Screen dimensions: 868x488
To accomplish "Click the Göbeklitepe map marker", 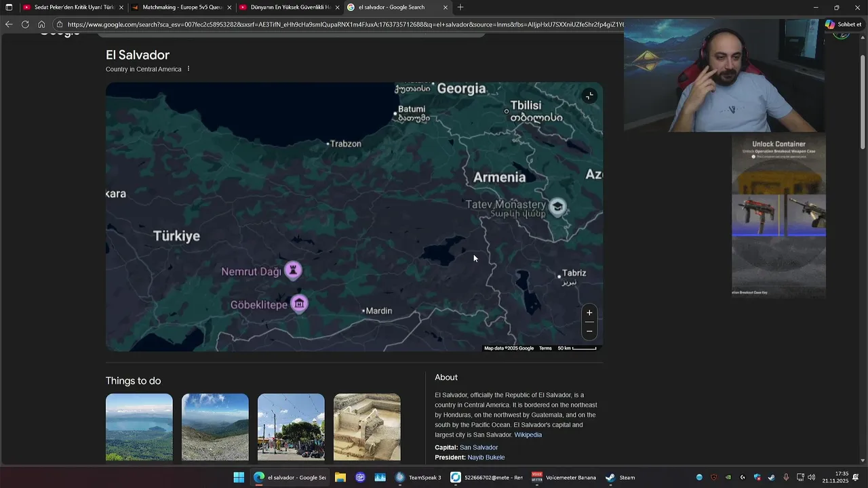I will pyautogui.click(x=299, y=304).
